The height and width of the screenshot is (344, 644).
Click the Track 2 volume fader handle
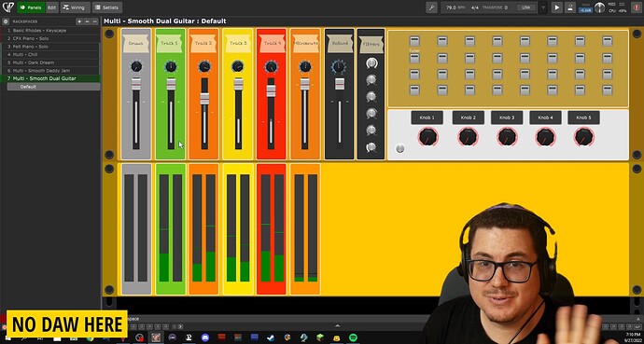click(x=204, y=99)
